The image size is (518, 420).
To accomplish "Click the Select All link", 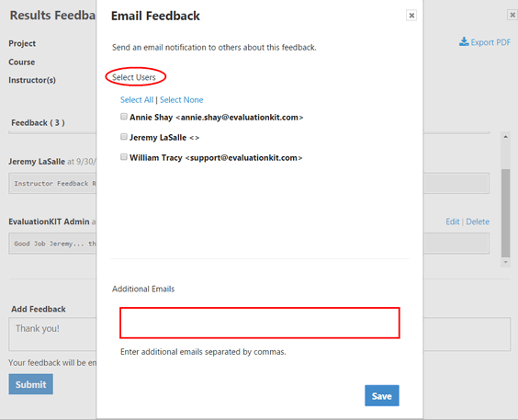I will click(137, 100).
